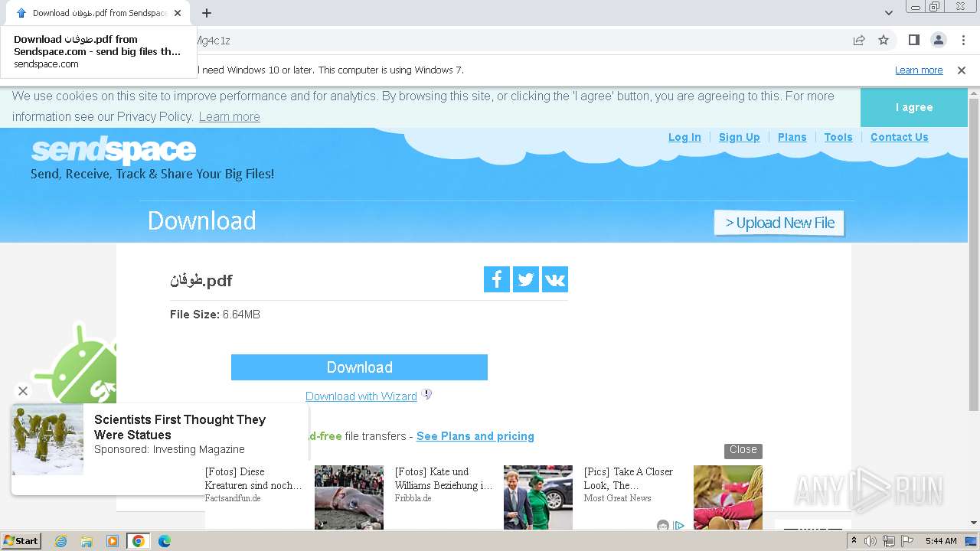Viewport: 980px width, 551px height.
Task: Open See Plans and pricing link
Action: tap(475, 436)
